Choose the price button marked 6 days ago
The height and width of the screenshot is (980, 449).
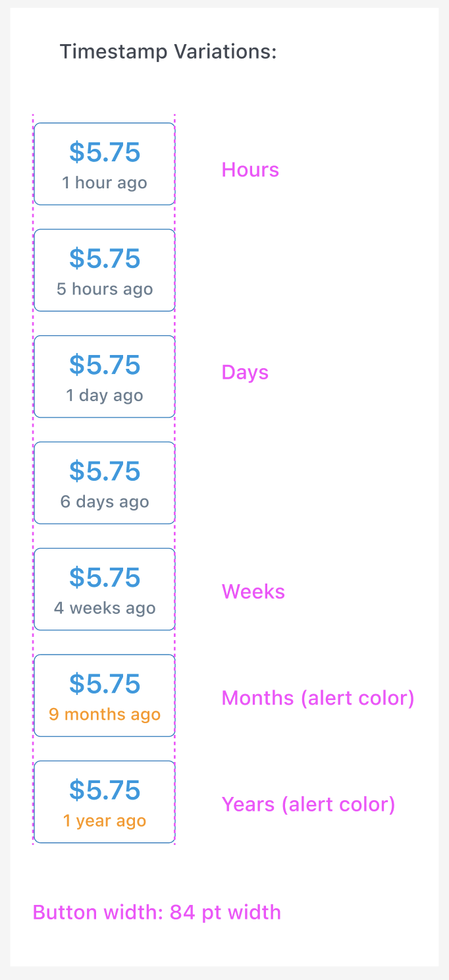[104, 483]
